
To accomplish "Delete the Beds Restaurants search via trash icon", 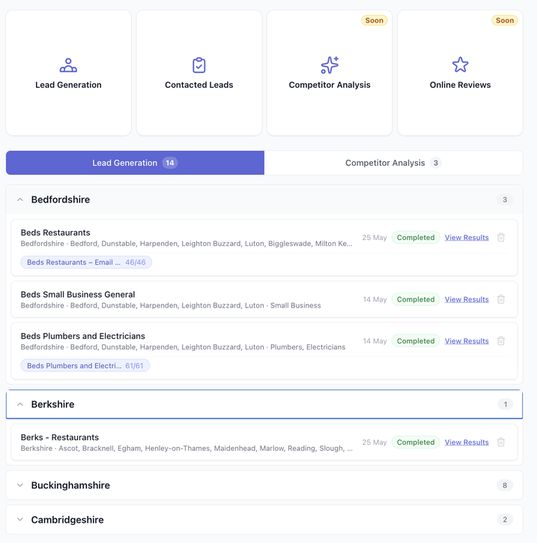I will pos(501,238).
